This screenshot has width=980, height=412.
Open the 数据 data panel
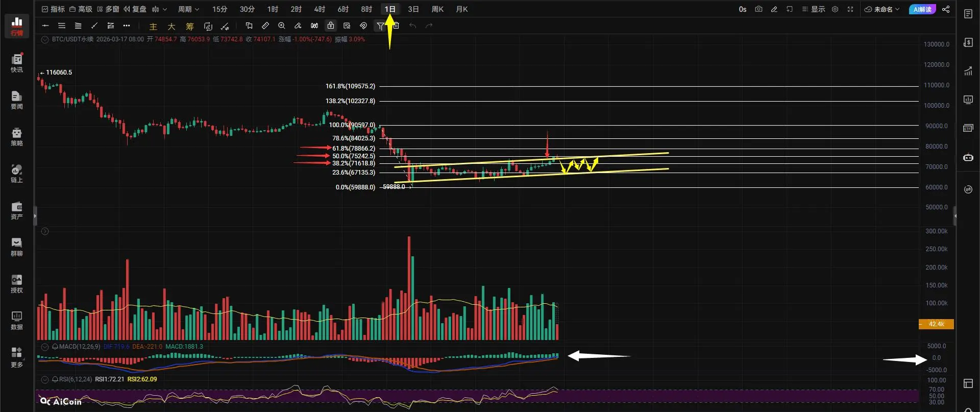(17, 320)
